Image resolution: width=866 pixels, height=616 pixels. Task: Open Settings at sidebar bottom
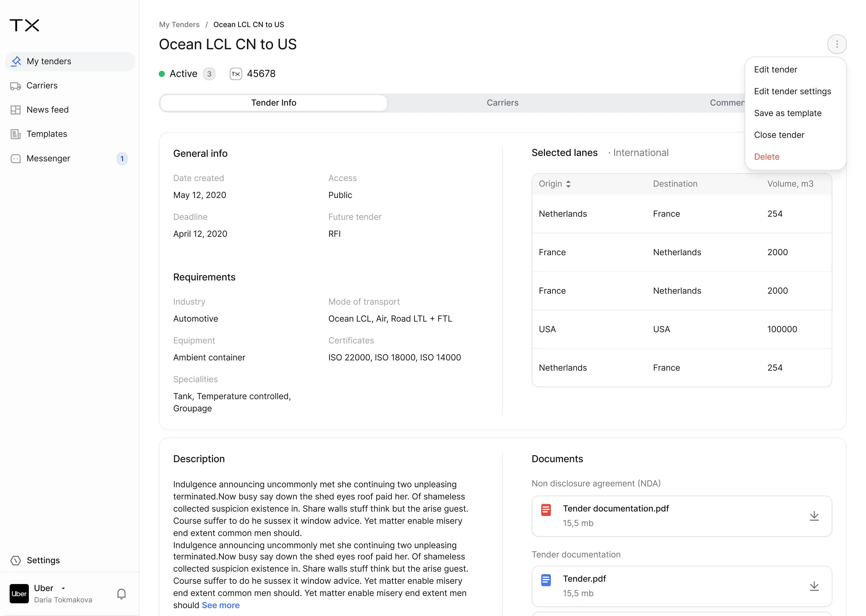pos(43,560)
